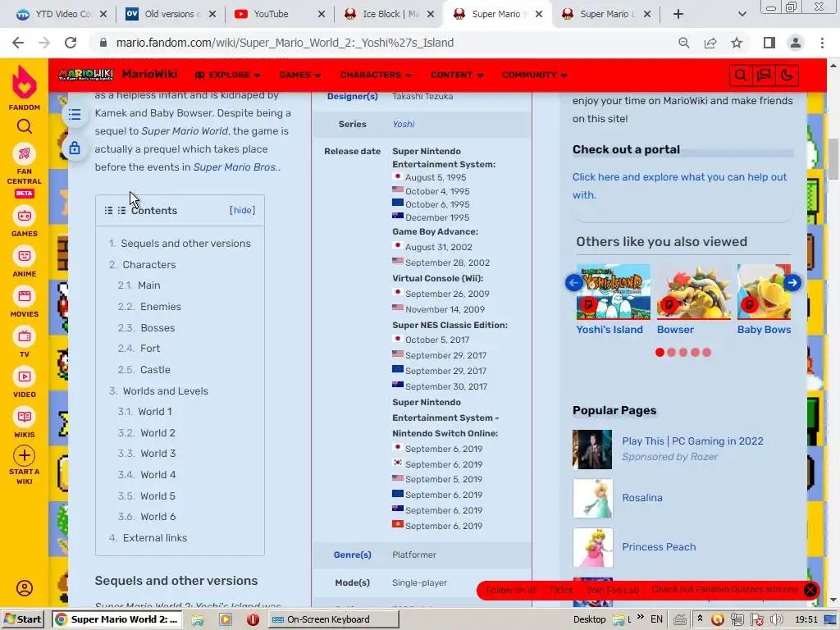
Task: Open Chrome profile avatar
Action: (796, 43)
